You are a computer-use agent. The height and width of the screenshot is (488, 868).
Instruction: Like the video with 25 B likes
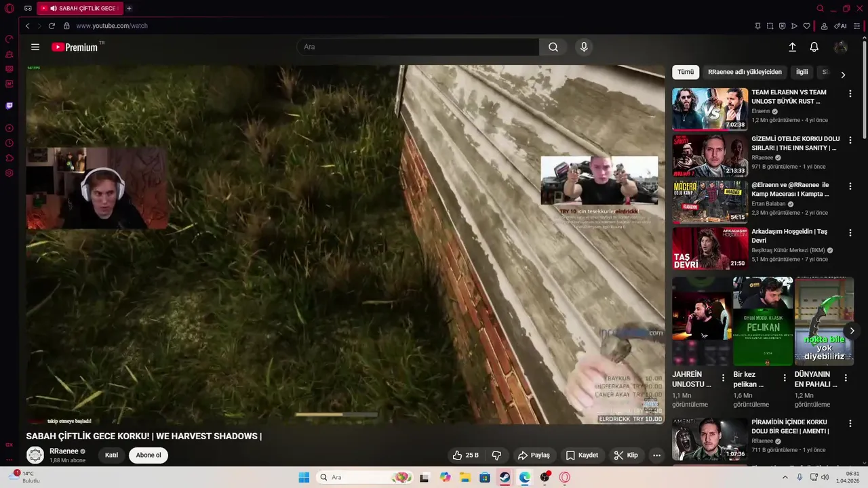[466, 455]
